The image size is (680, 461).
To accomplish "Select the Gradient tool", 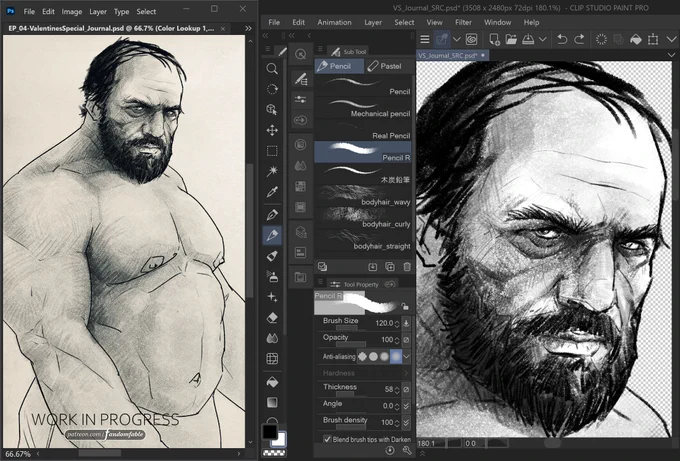I will pos(272,402).
